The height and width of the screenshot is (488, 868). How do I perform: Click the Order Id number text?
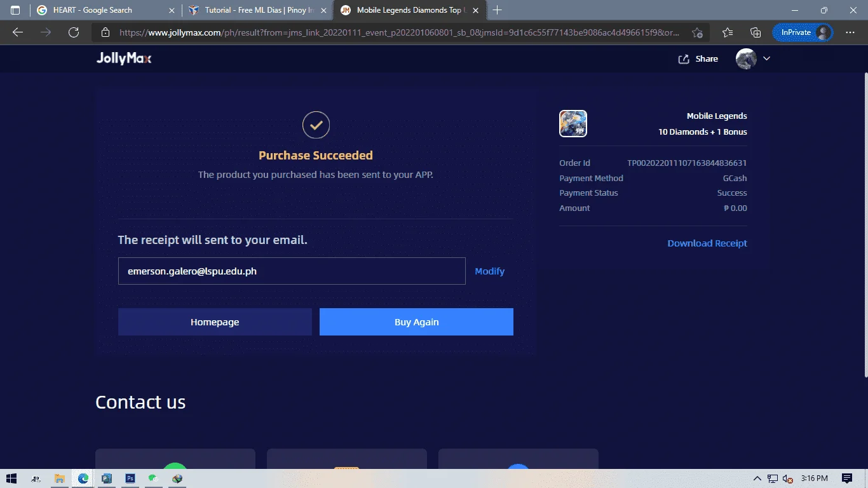[x=687, y=163]
